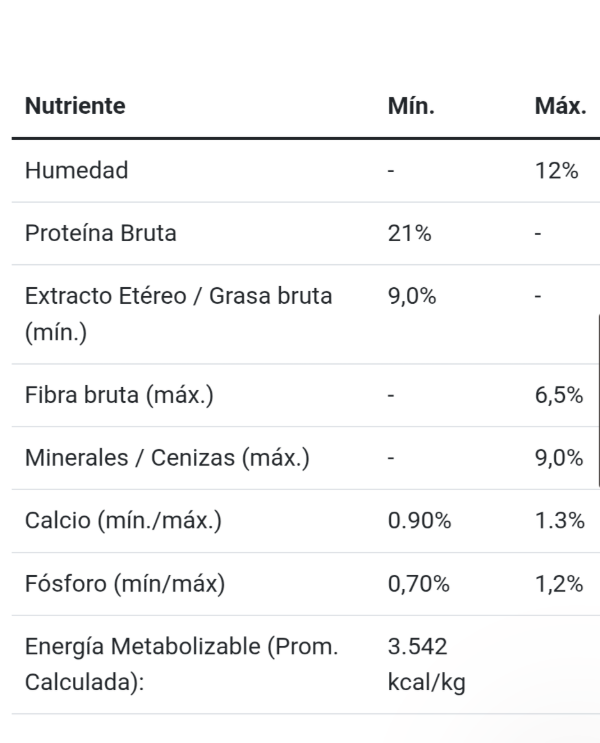The width and height of the screenshot is (600, 743).
Task: Click the 6,5% fiber maximum value
Action: pos(559,395)
